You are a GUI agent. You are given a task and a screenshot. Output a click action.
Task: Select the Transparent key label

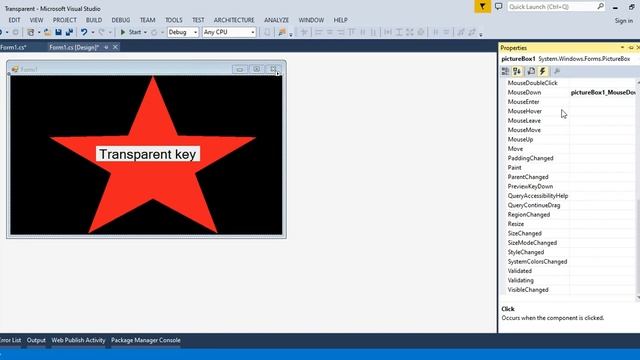pos(148,154)
